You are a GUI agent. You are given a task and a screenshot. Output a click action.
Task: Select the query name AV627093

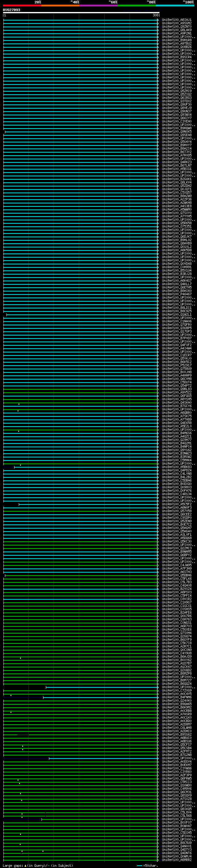click(x=11, y=10)
